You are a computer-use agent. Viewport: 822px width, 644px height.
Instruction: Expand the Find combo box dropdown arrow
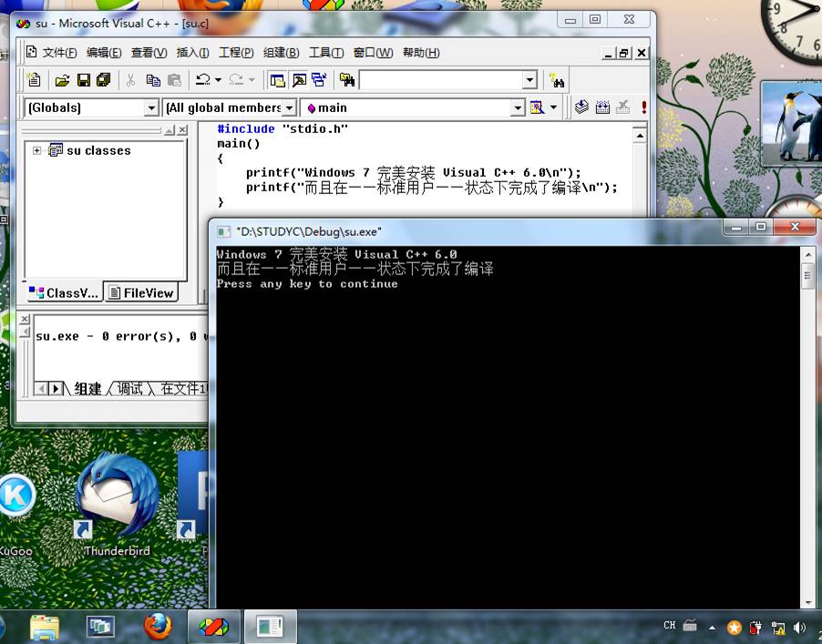(529, 81)
